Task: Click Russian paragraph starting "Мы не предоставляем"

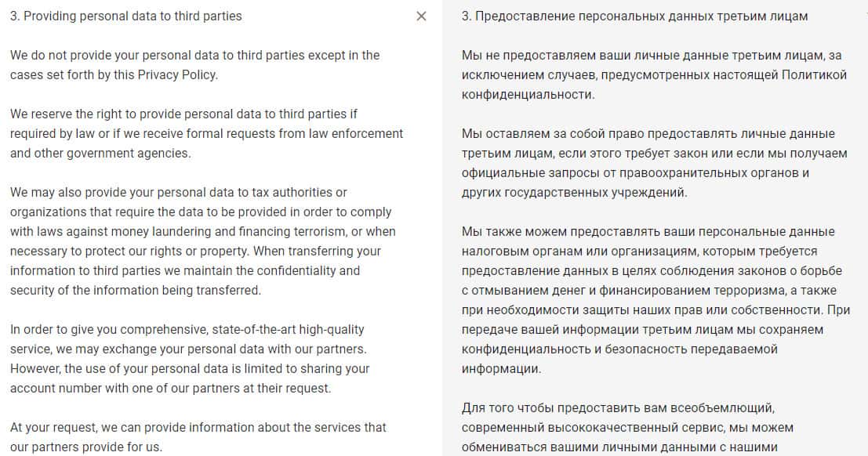Action: click(x=654, y=75)
